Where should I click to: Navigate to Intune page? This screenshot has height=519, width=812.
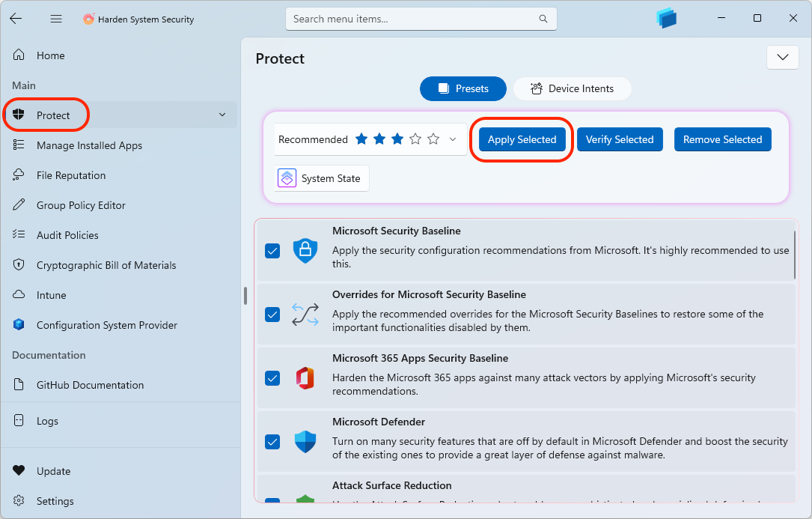[120, 294]
